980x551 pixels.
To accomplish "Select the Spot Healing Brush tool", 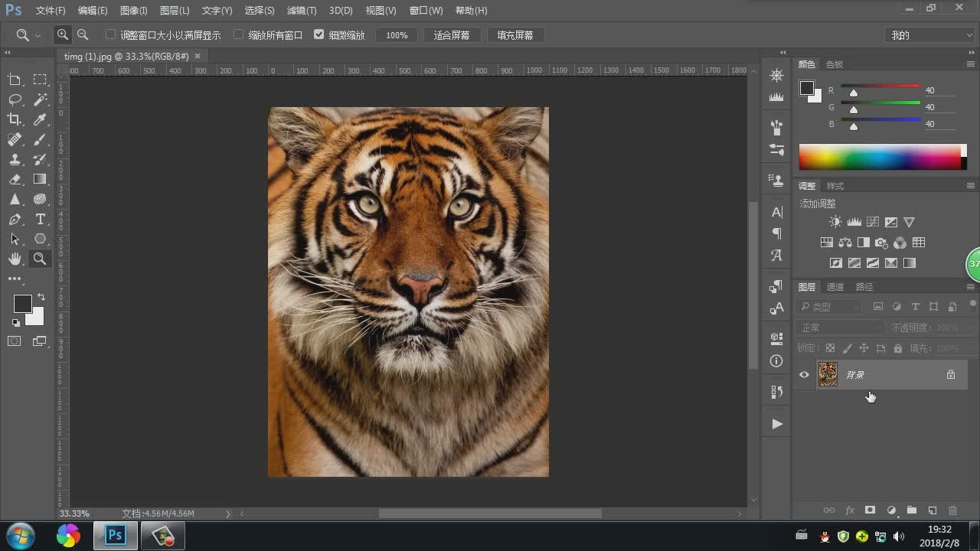I will 15,139.
